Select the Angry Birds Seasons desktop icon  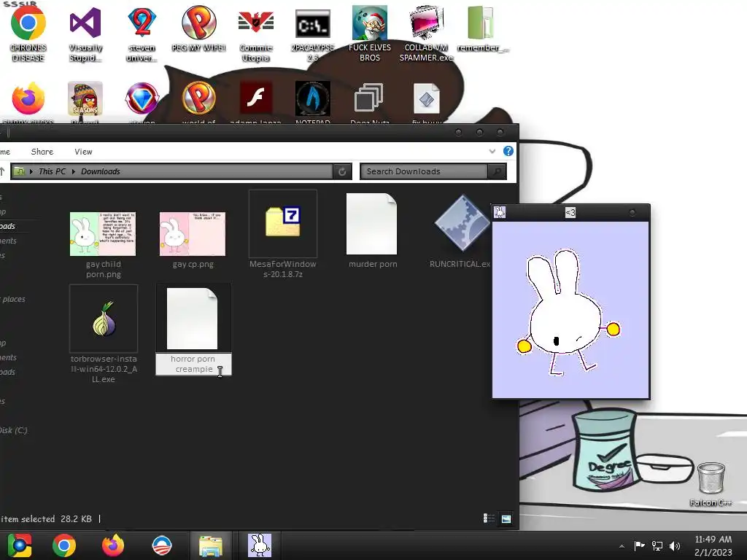[x=85, y=98]
